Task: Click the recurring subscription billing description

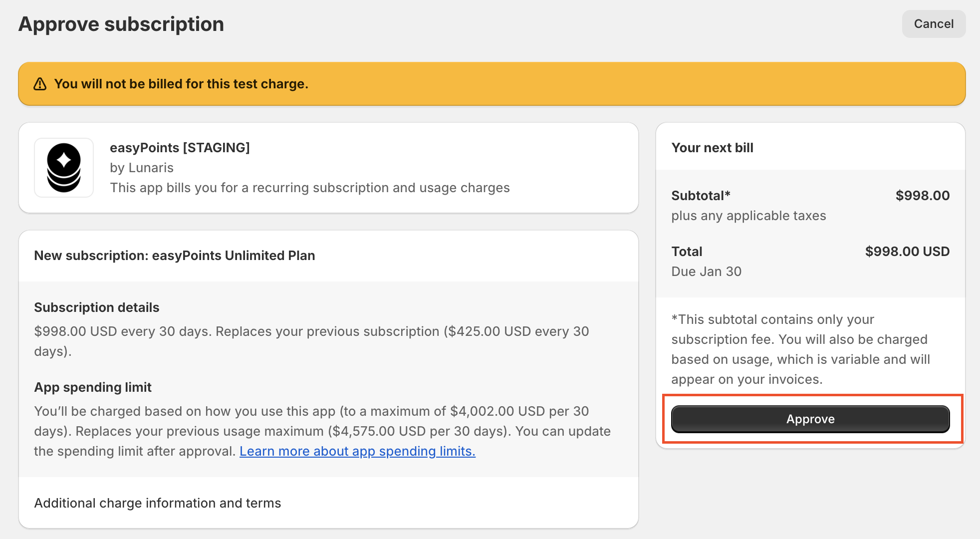Action: pyautogui.click(x=310, y=188)
